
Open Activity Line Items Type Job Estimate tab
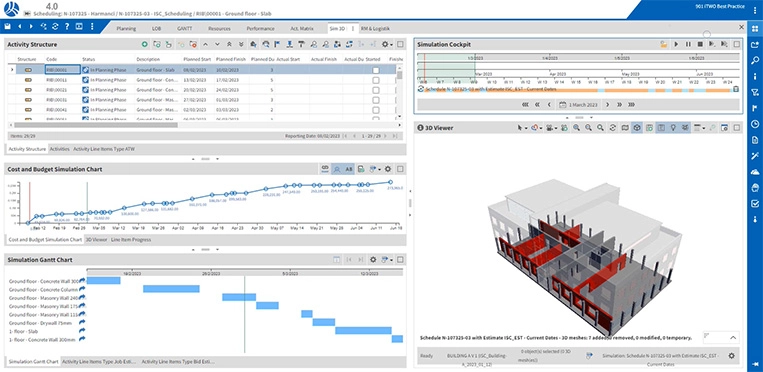(98, 362)
